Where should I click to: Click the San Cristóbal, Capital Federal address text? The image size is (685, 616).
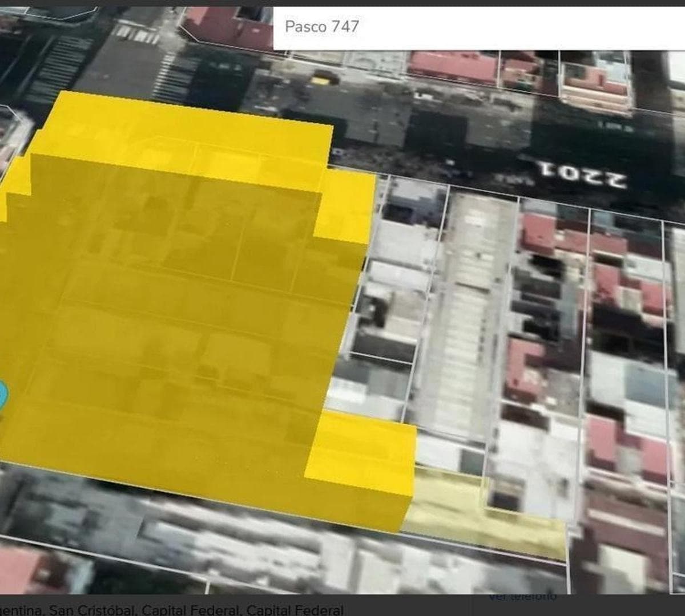point(171,610)
